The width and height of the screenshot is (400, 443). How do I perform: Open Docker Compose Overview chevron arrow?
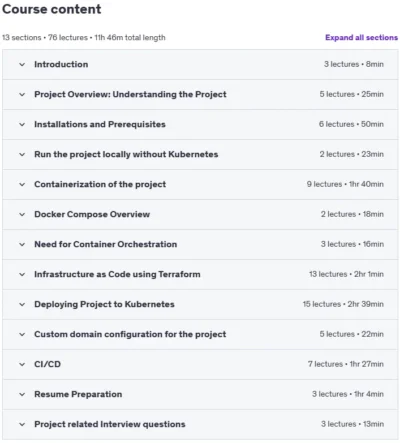(x=22, y=215)
